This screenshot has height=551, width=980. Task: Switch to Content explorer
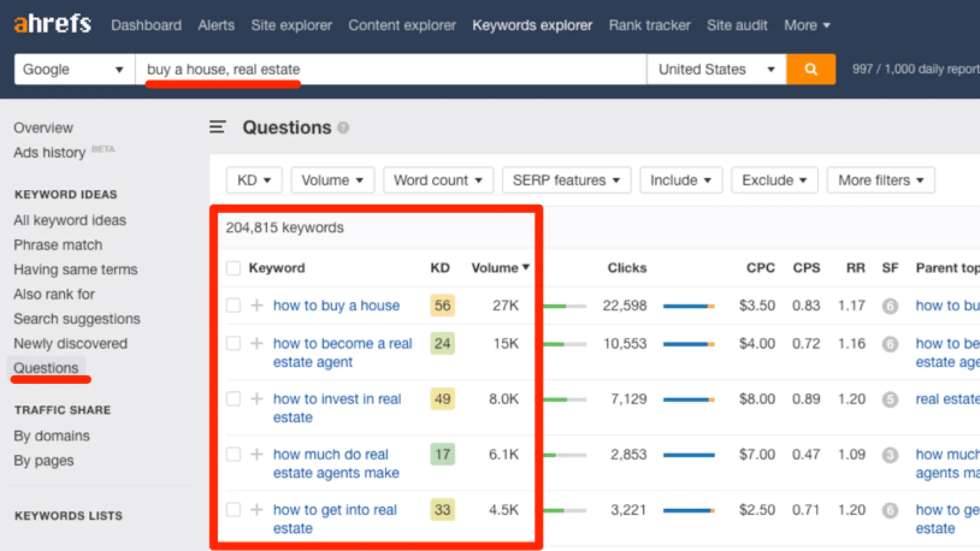(402, 25)
